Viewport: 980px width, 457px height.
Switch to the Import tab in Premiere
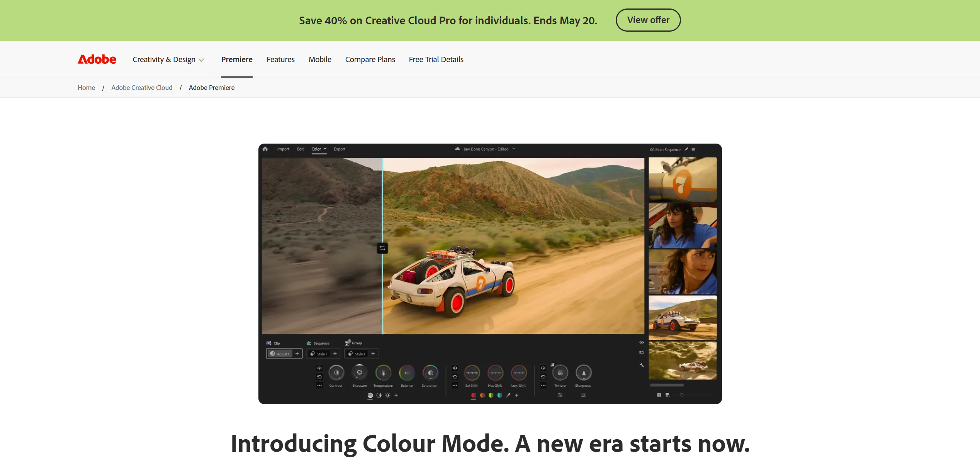pyautogui.click(x=283, y=149)
